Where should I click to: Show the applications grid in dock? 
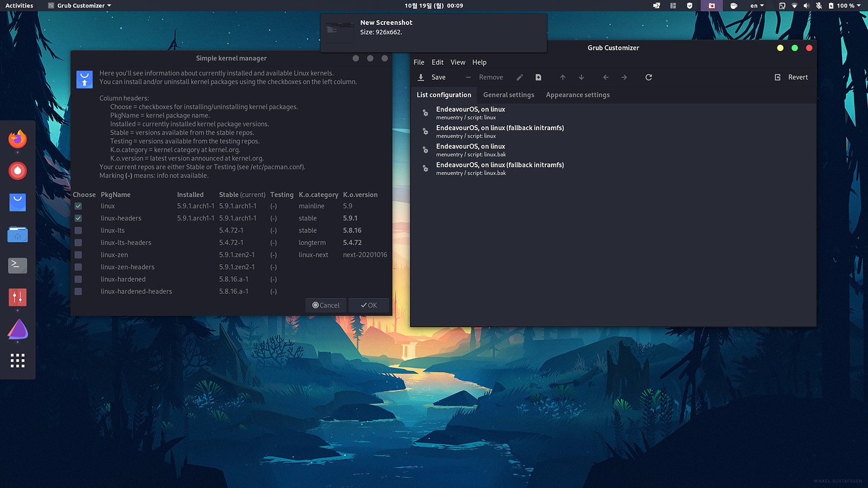point(18,360)
